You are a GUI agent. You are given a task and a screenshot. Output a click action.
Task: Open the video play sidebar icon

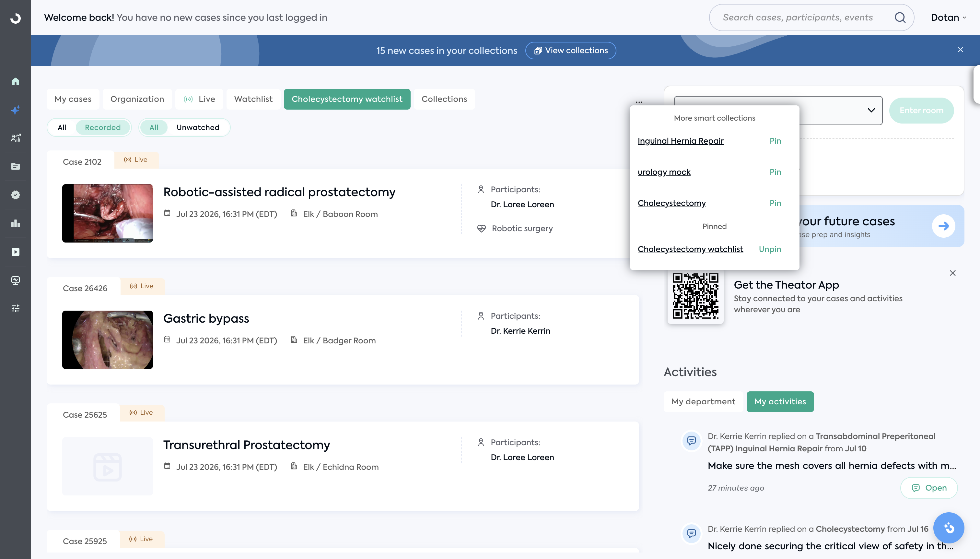coord(15,252)
